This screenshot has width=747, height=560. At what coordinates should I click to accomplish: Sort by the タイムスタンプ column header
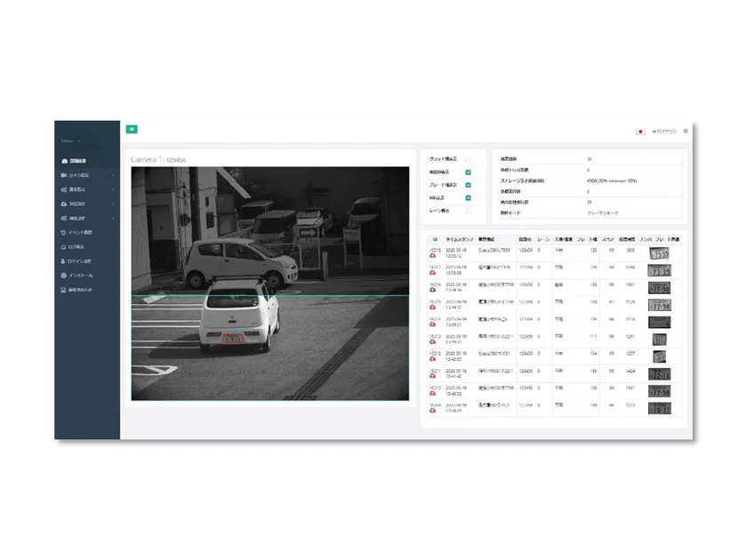pyautogui.click(x=459, y=239)
